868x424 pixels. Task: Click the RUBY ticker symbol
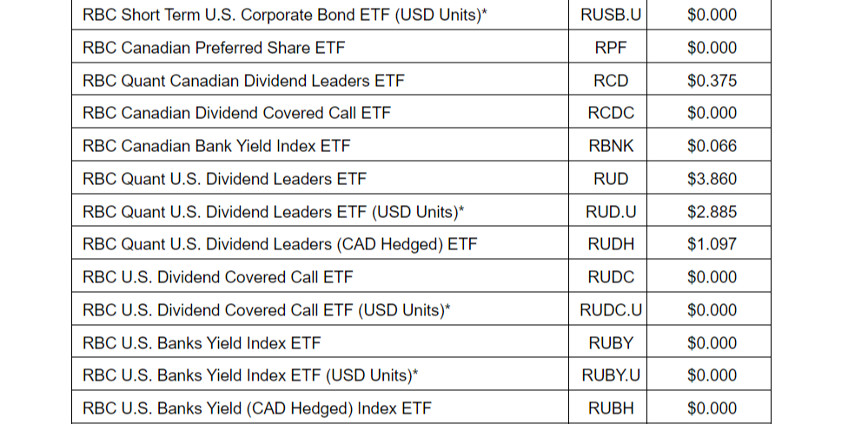(x=611, y=343)
